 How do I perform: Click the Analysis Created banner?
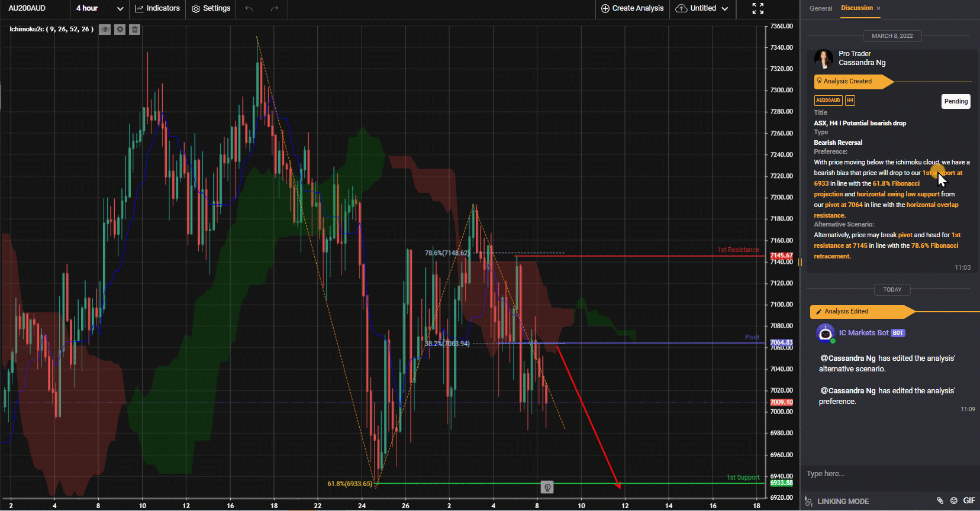853,81
